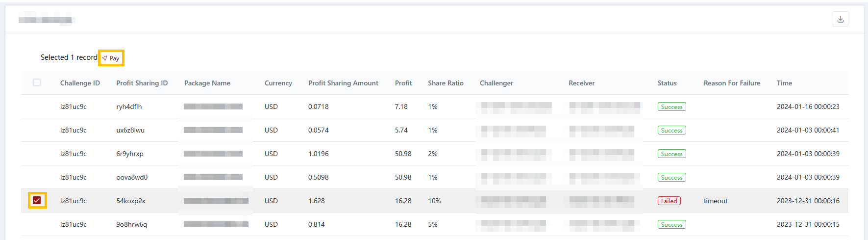The image size is (868, 240).
Task: Click the timeout failure reason cell
Action: [716, 201]
